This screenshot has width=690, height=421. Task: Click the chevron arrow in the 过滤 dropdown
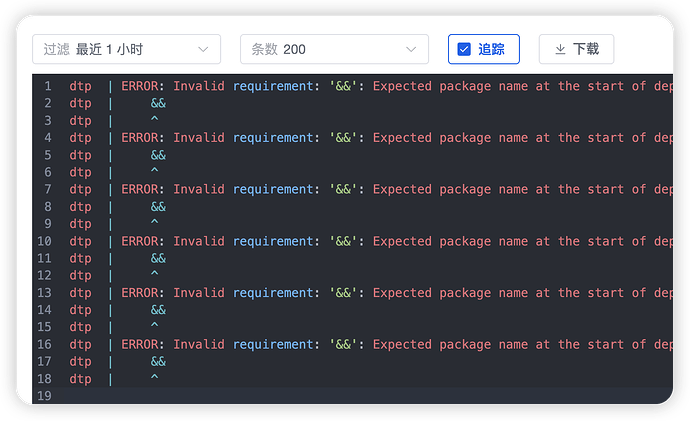[x=203, y=49]
